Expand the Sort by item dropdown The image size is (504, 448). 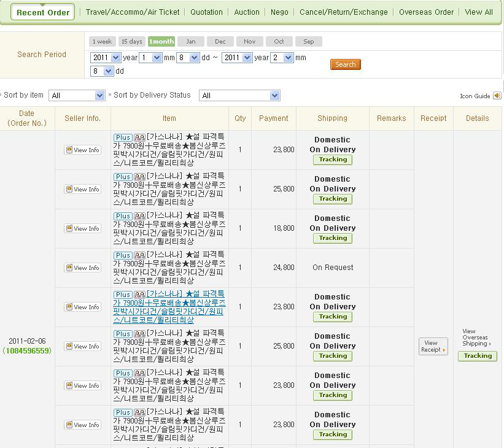[77, 96]
